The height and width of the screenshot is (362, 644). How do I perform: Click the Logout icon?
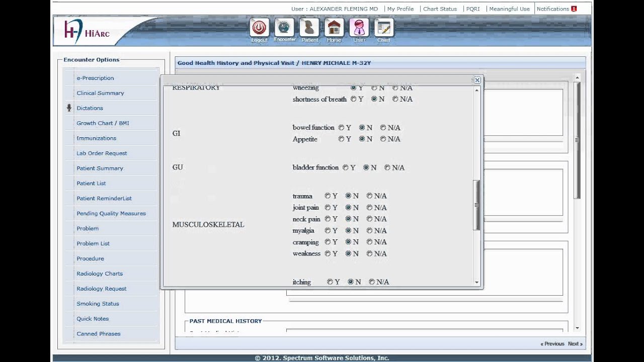tap(259, 28)
